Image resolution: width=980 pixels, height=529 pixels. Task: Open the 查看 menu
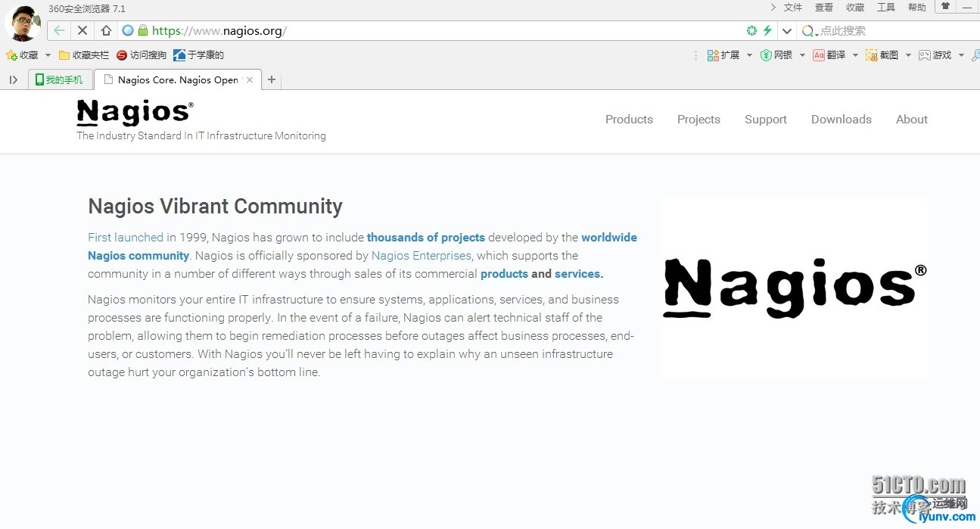tap(824, 8)
